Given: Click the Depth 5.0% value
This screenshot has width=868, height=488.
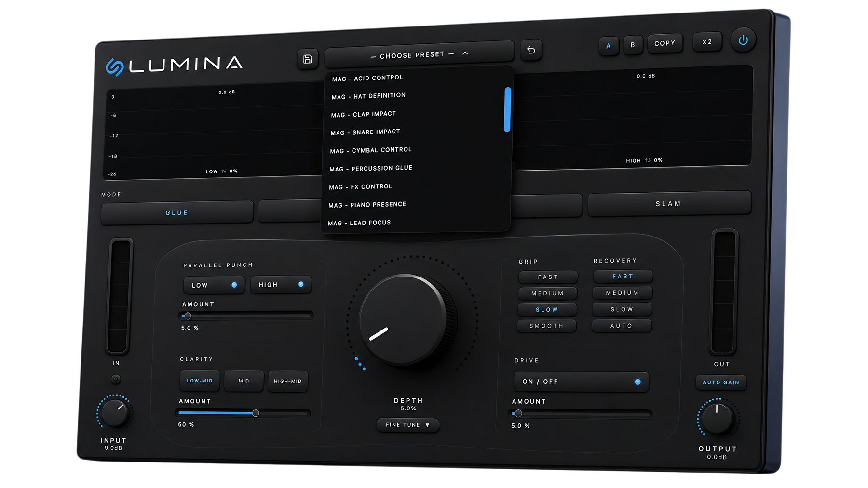Looking at the screenshot, I should (x=408, y=409).
